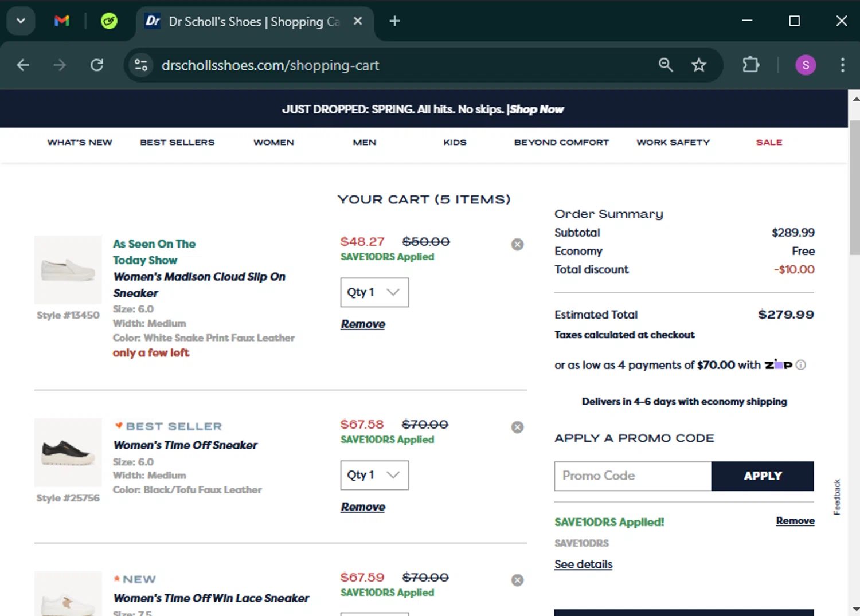Click the Style #25756 label
This screenshot has height=616, width=860.
tap(68, 498)
